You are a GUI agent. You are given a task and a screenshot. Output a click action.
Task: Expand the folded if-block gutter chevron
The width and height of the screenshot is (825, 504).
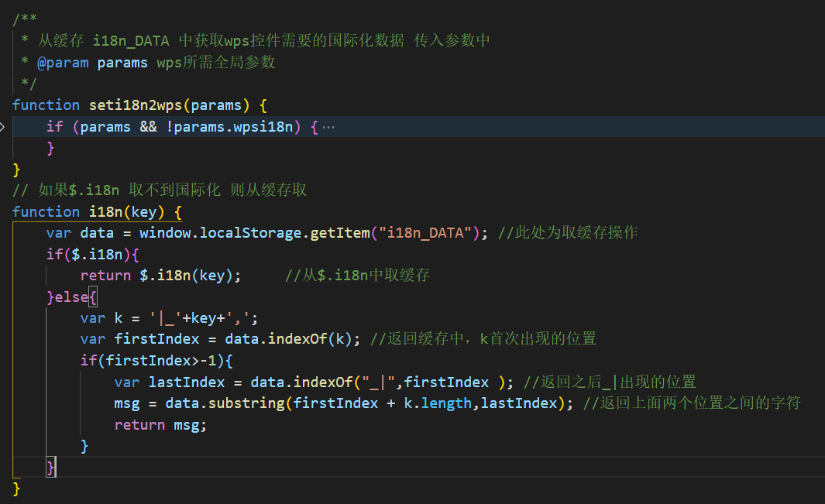click(3, 126)
